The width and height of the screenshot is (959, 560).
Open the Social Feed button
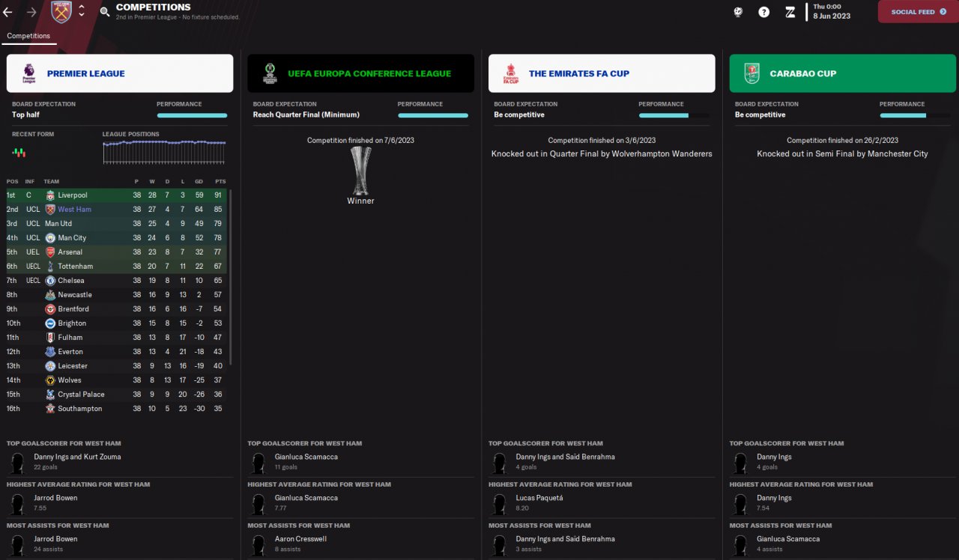point(918,12)
